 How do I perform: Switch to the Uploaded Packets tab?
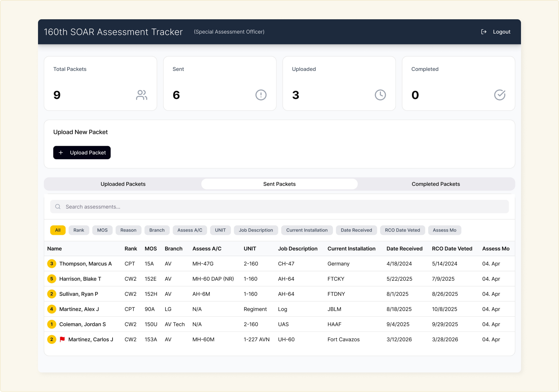(123, 184)
